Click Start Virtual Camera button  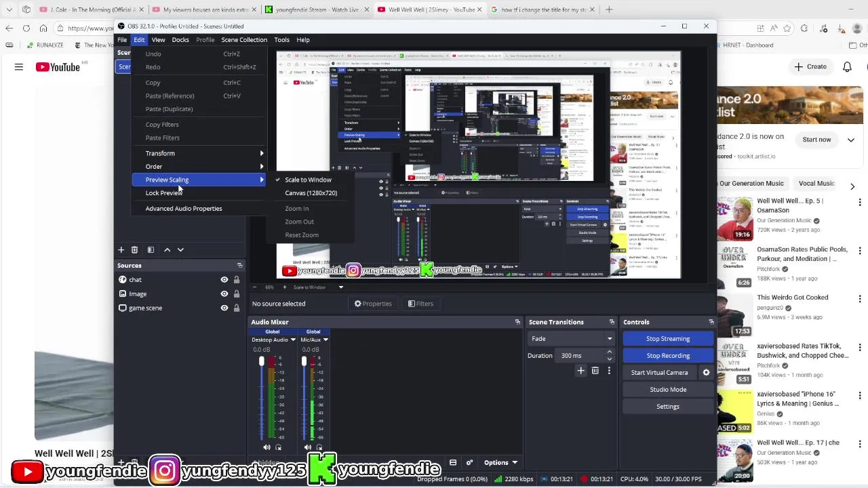click(x=659, y=373)
